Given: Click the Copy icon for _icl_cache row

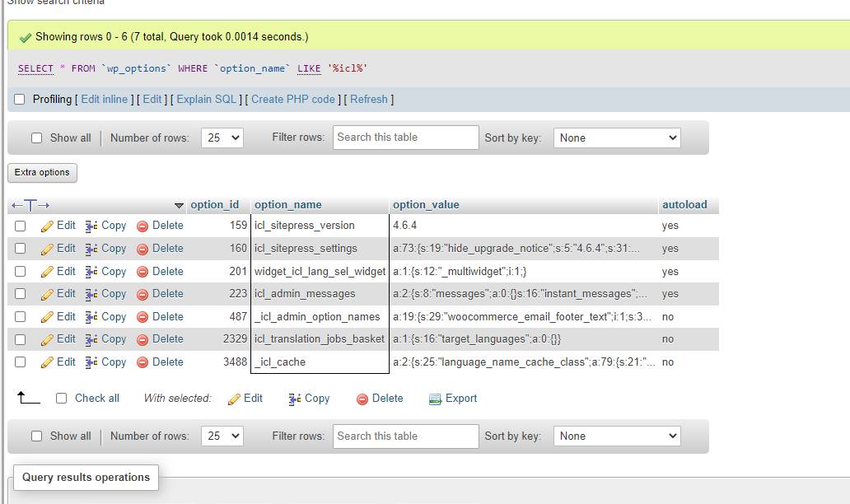Looking at the screenshot, I should 91,362.
